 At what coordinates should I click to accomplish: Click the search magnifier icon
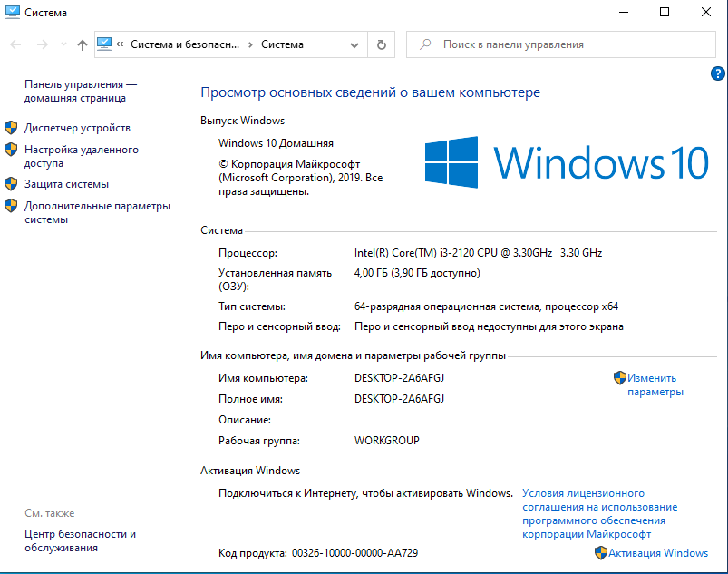[425, 44]
